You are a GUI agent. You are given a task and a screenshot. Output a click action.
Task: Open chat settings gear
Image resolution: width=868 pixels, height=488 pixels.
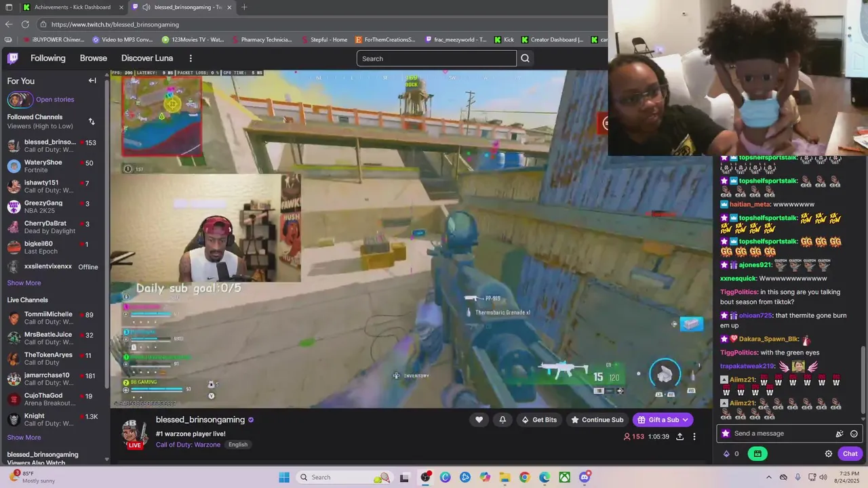coord(829,453)
